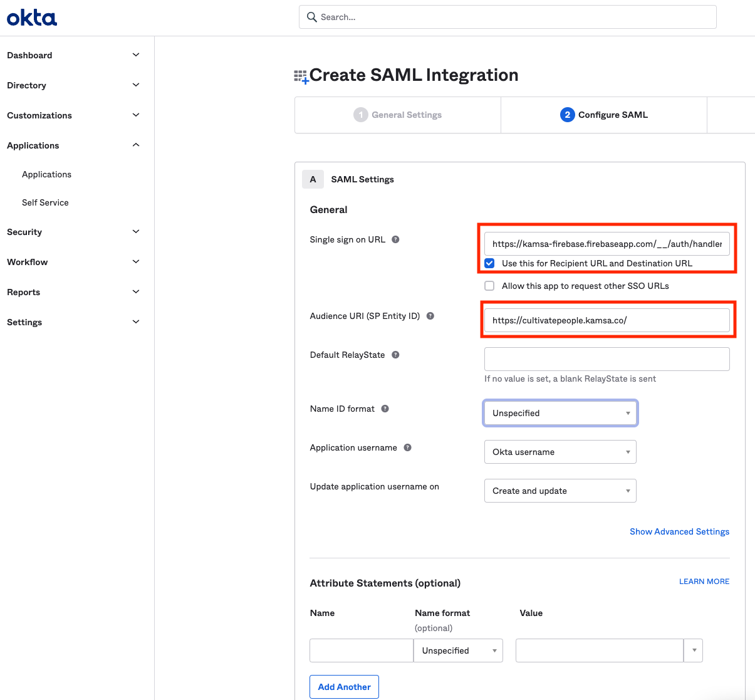Go to the General Settings step tab
The width and height of the screenshot is (755, 700).
click(398, 115)
